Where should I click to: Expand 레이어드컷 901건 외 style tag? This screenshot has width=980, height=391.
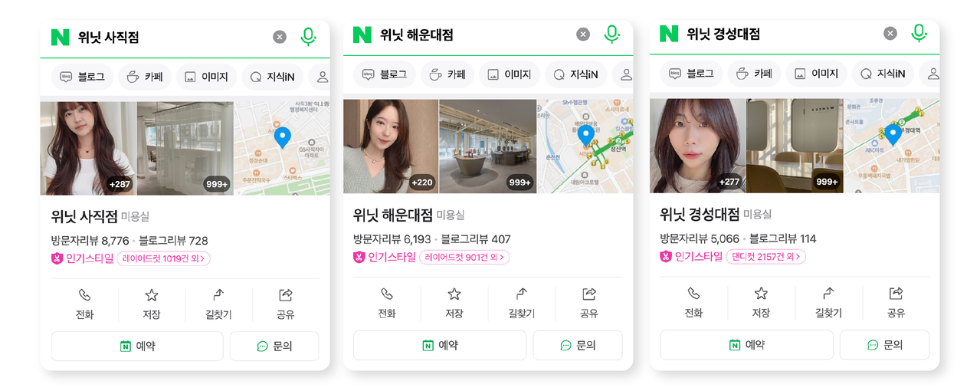pyautogui.click(x=464, y=258)
